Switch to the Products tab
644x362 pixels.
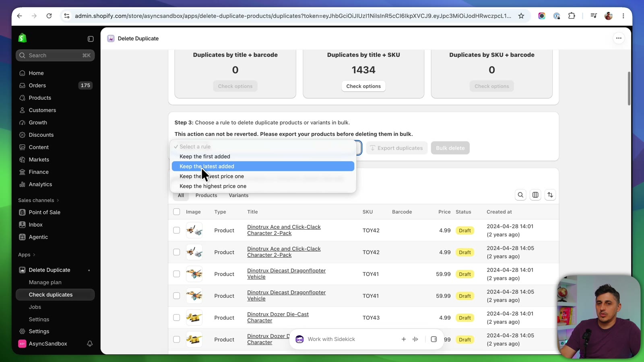206,195
